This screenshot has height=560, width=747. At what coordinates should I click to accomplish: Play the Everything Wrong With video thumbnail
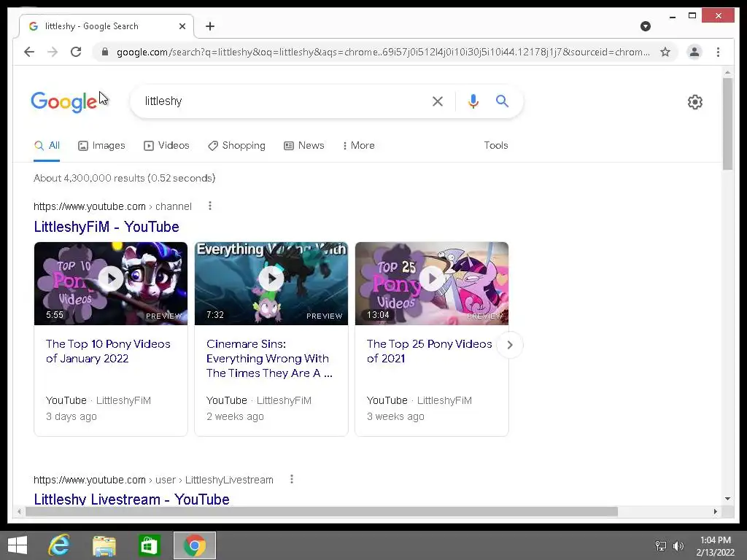pyautogui.click(x=271, y=284)
